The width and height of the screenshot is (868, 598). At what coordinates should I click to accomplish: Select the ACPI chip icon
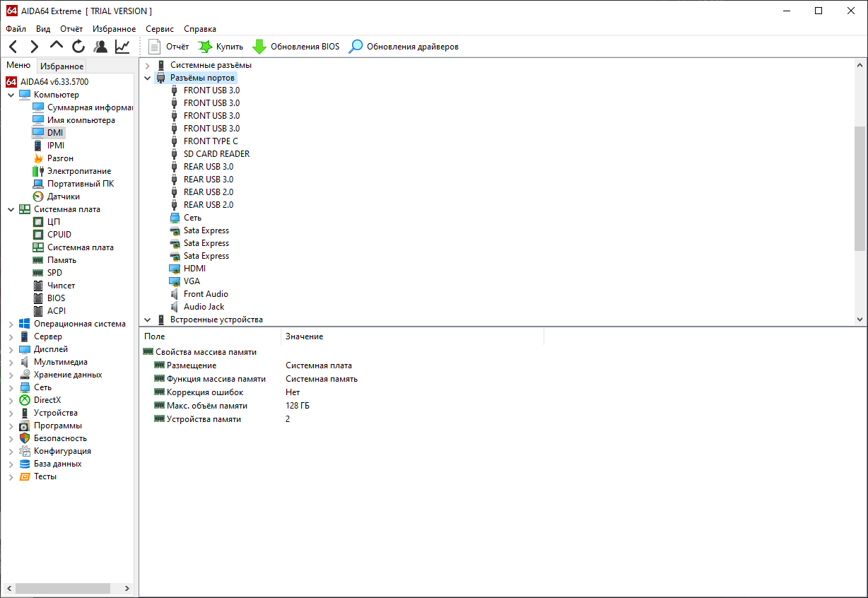[x=38, y=311]
